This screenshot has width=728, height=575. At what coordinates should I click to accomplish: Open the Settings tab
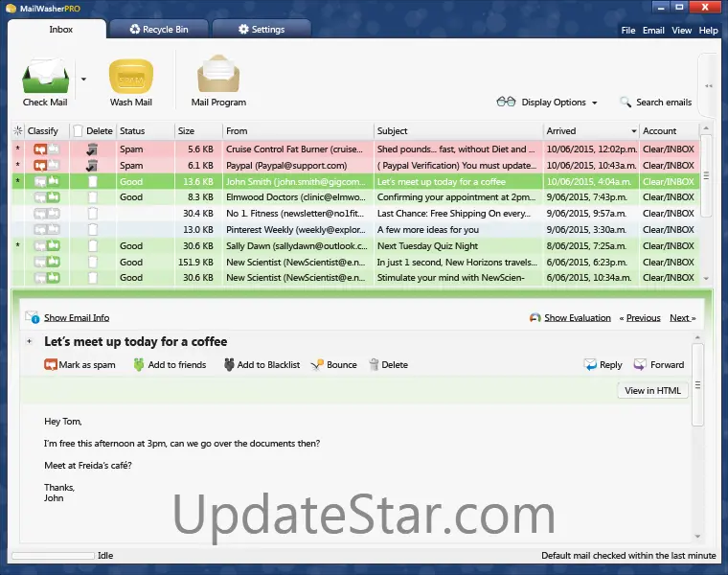261,30
